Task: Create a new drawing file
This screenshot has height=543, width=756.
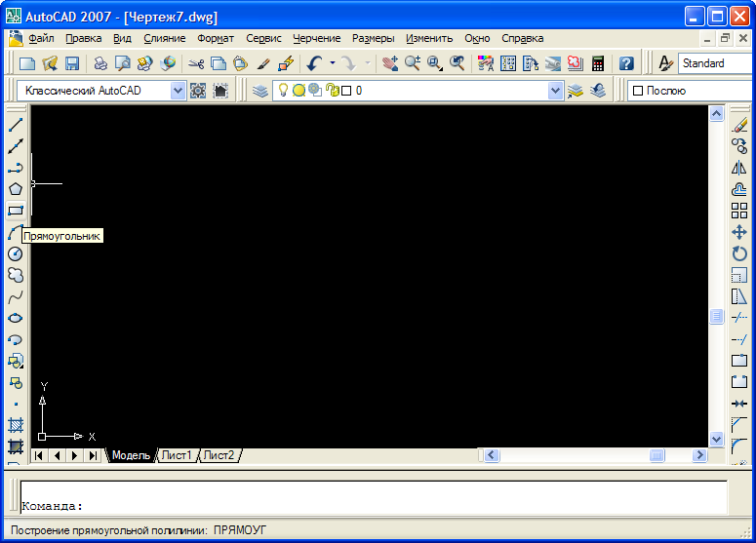Action: coord(27,63)
